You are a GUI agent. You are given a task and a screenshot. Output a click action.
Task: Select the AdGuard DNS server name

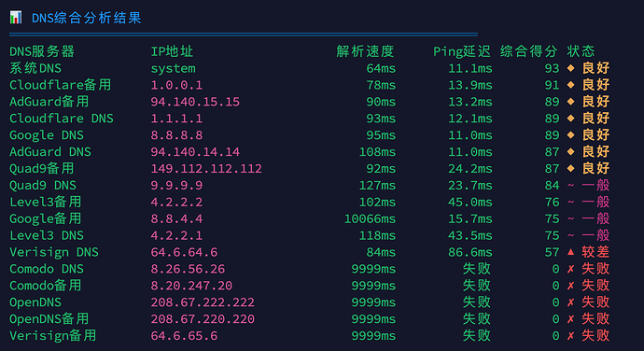[50, 152]
